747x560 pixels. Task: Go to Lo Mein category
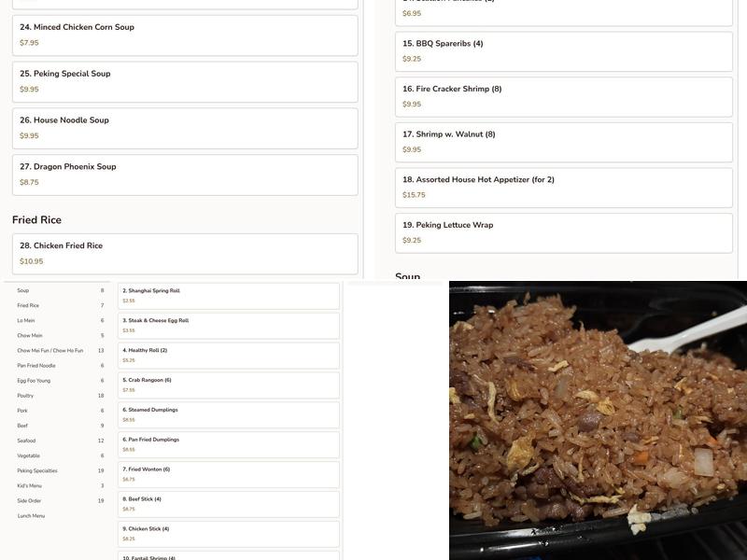tap(26, 320)
